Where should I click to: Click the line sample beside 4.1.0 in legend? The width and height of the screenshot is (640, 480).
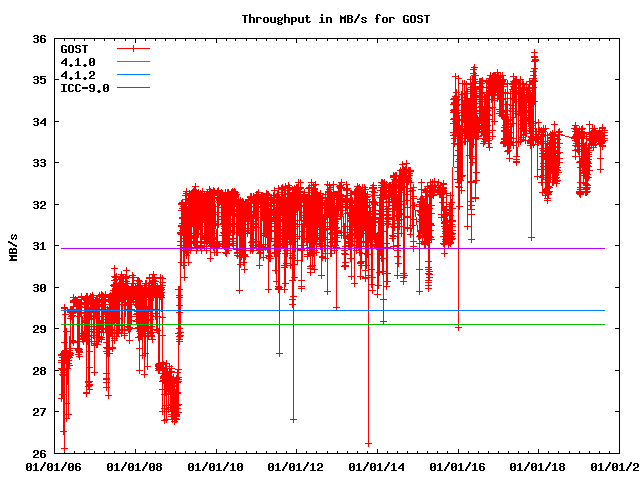coord(133,62)
